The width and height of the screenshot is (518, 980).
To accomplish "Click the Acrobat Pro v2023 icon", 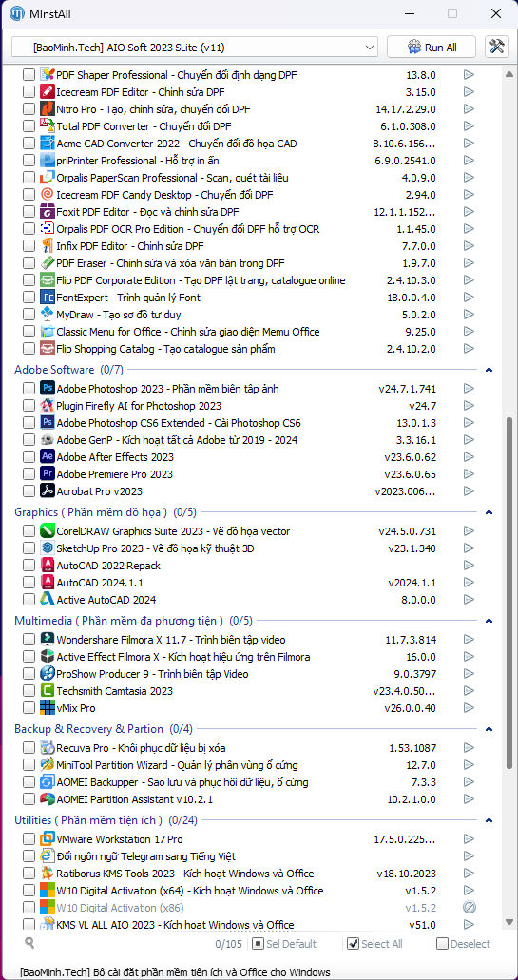I will click(x=48, y=490).
